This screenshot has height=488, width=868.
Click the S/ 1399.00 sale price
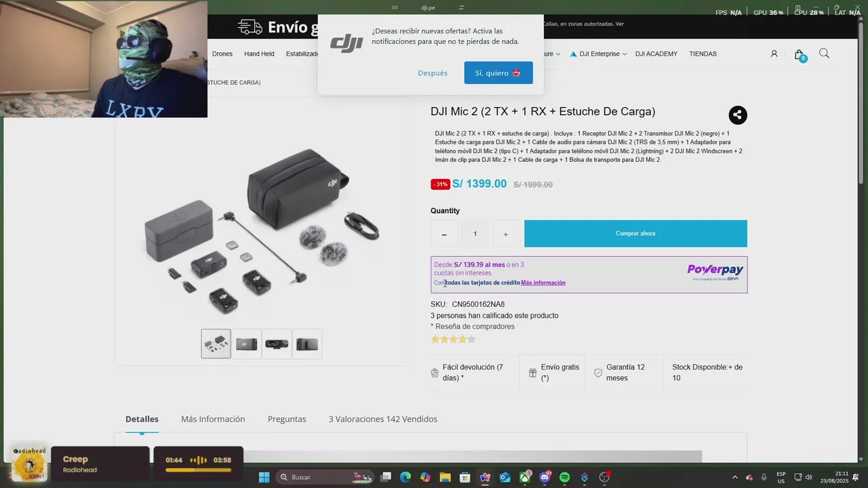[479, 184]
